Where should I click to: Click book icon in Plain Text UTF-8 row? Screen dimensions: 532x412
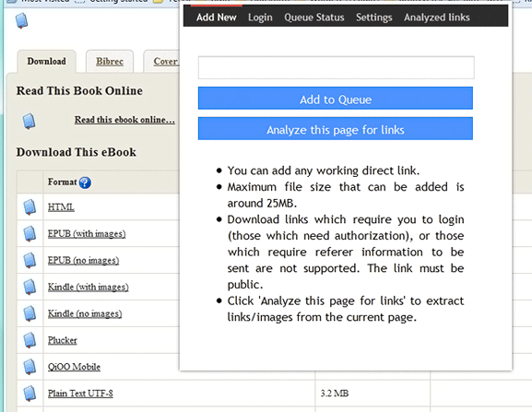pos(30,394)
